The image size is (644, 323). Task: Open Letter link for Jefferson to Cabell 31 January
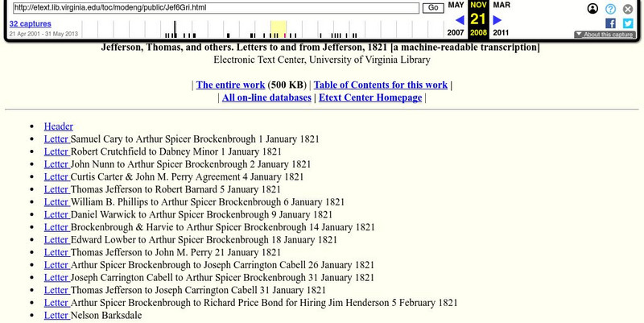coord(57,290)
